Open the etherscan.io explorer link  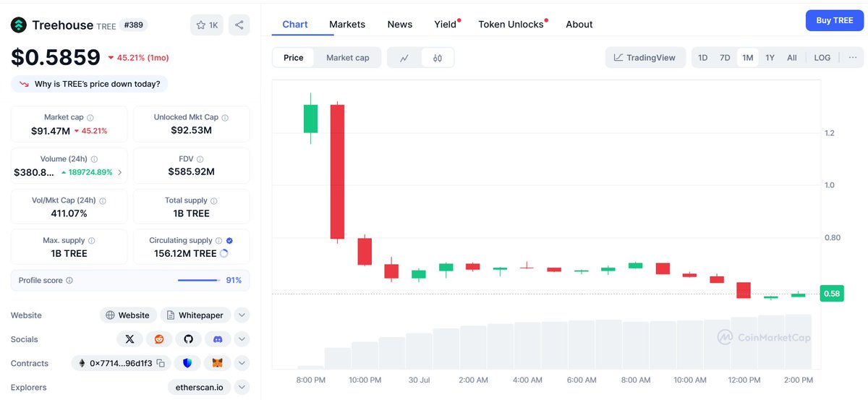[200, 387]
